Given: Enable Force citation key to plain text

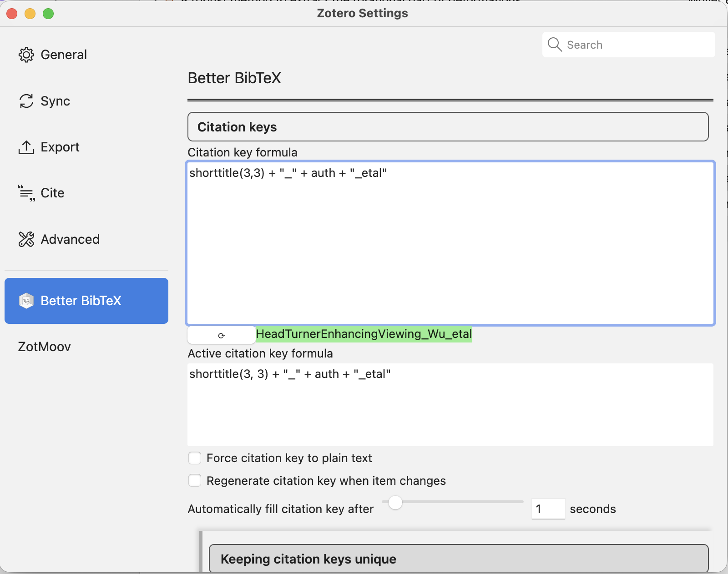Looking at the screenshot, I should [195, 458].
